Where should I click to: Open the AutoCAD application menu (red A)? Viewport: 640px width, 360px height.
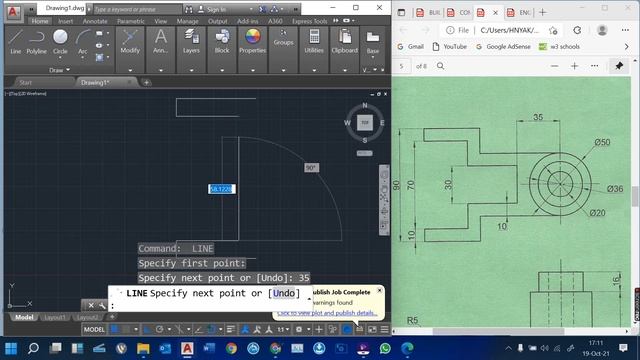13,12
